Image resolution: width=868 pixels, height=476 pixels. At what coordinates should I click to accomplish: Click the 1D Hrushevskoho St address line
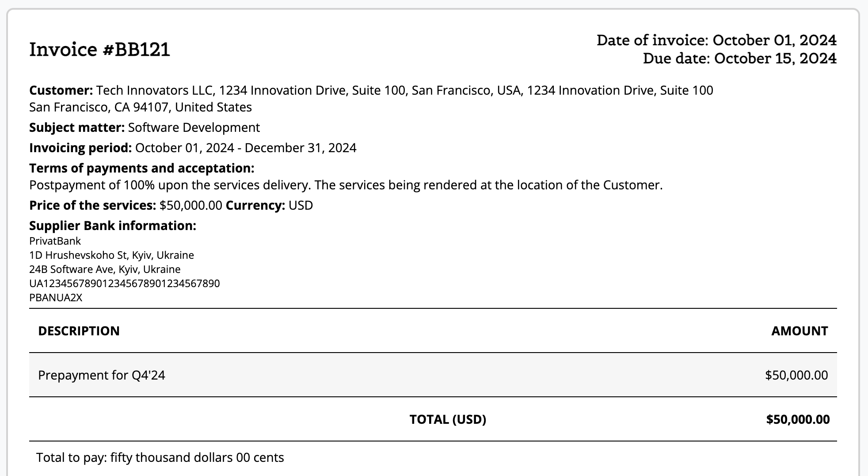point(111,255)
